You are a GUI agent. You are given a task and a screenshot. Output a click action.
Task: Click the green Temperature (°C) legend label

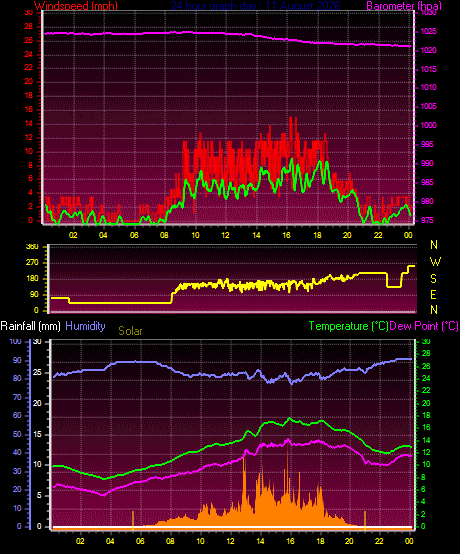[x=348, y=326]
